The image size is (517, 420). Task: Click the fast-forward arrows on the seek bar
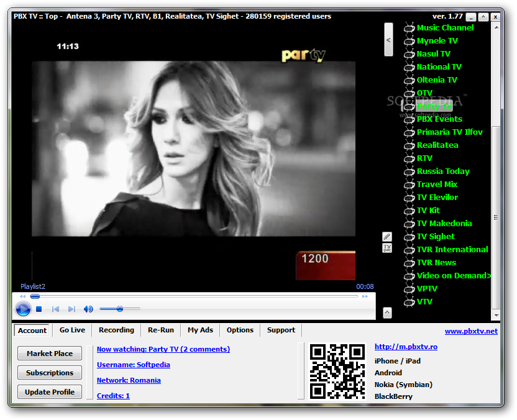(x=365, y=296)
